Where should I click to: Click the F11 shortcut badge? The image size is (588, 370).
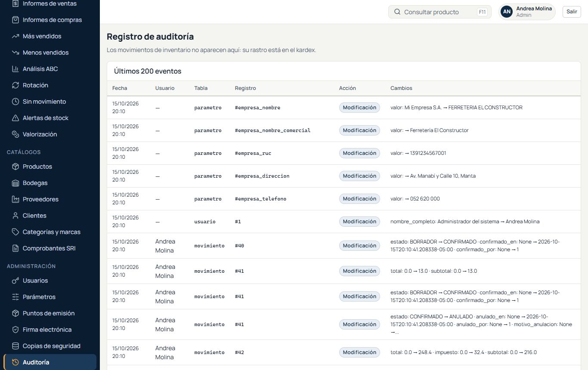[482, 12]
